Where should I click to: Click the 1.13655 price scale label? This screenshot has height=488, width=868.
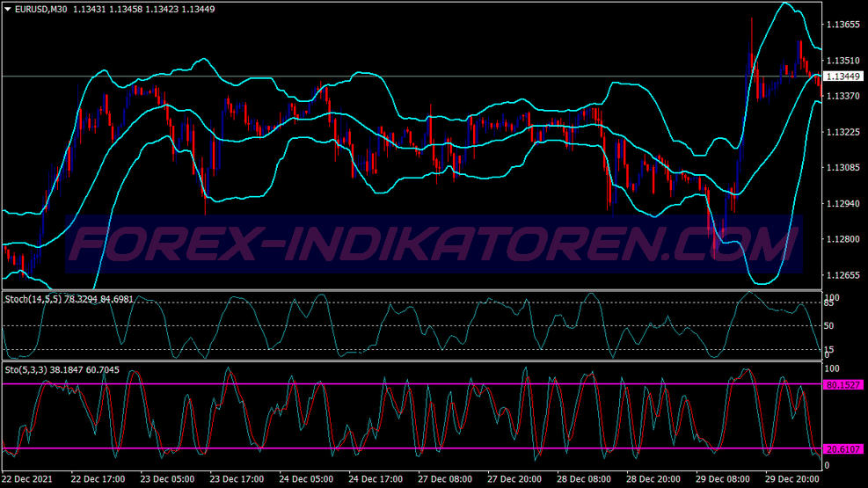842,25
